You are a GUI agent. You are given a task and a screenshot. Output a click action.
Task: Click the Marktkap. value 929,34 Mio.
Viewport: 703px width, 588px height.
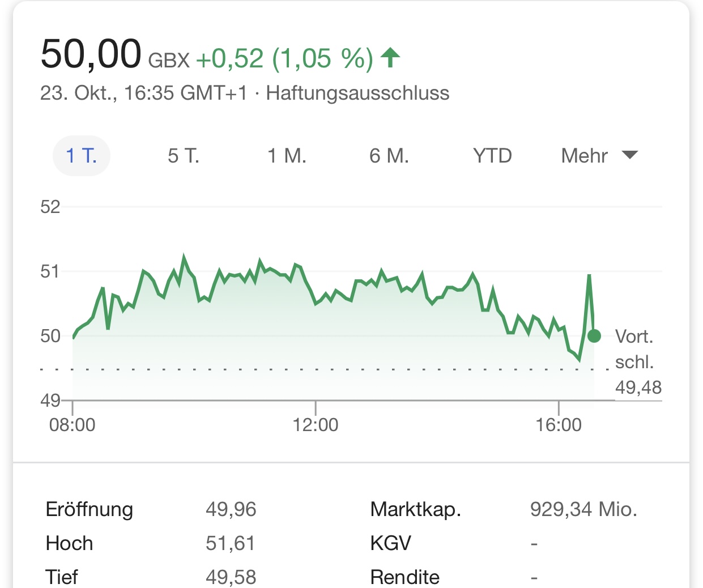point(583,509)
